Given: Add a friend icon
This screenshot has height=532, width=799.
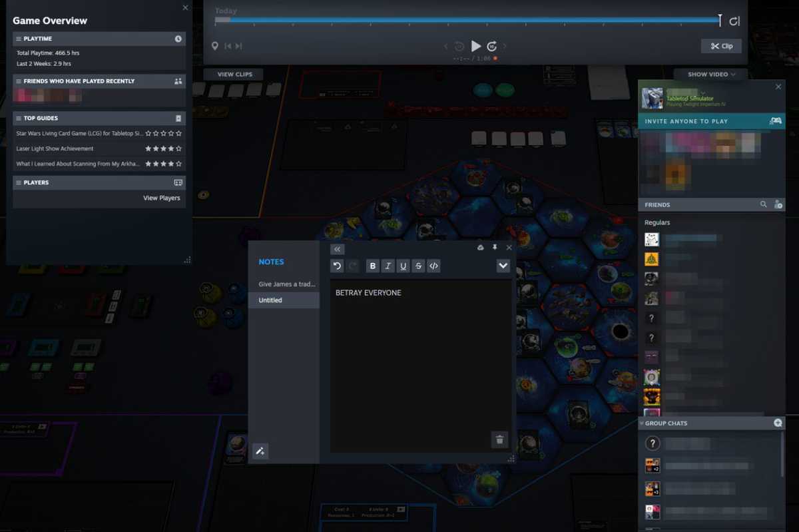Looking at the screenshot, I should coord(778,204).
